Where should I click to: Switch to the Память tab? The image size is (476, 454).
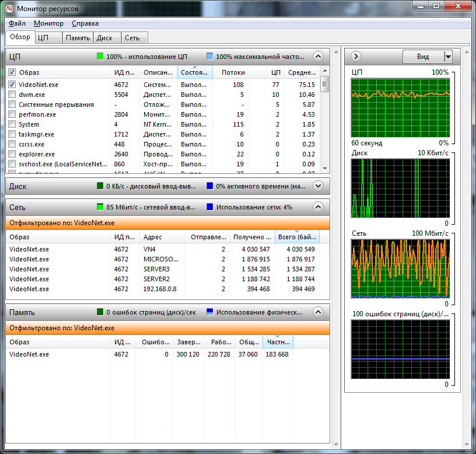pyautogui.click(x=78, y=38)
